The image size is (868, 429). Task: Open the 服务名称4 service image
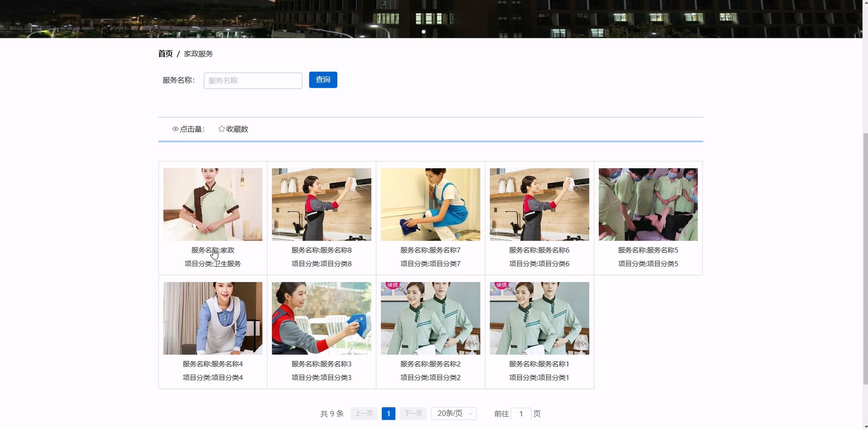click(x=213, y=318)
